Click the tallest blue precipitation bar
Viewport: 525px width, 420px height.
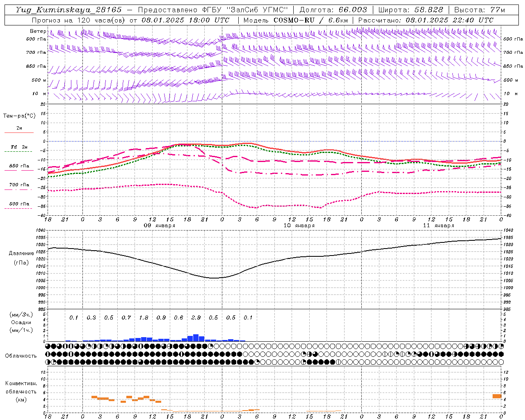(x=196, y=338)
